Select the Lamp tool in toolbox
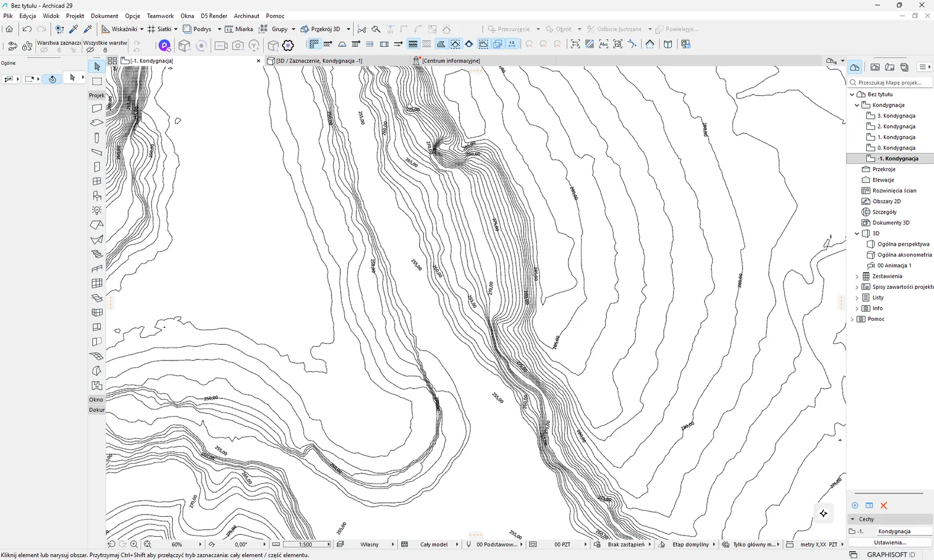Image resolution: width=934 pixels, height=560 pixels. [97, 210]
